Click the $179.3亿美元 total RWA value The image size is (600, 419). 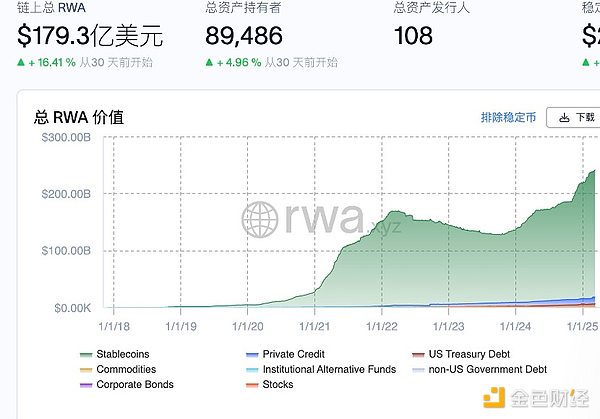coord(91,37)
